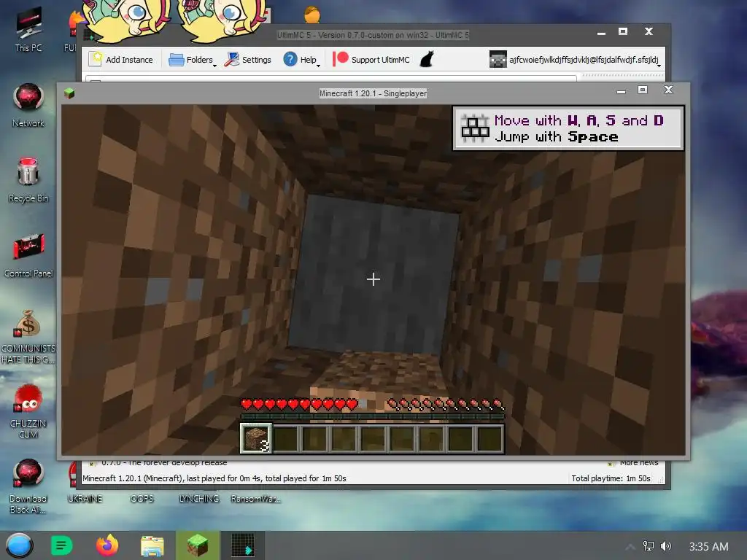Open the Help dropdown menu
This screenshot has width=747, height=560.
301,60
